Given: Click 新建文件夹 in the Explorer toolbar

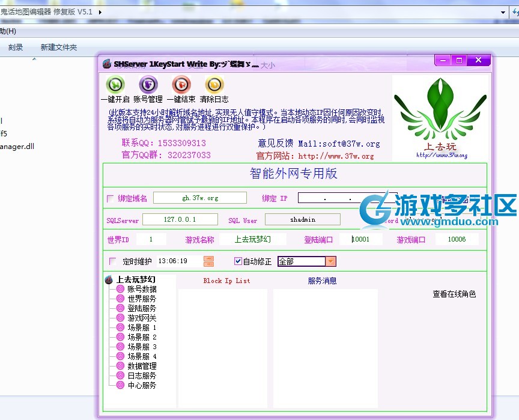Looking at the screenshot, I should pos(59,47).
